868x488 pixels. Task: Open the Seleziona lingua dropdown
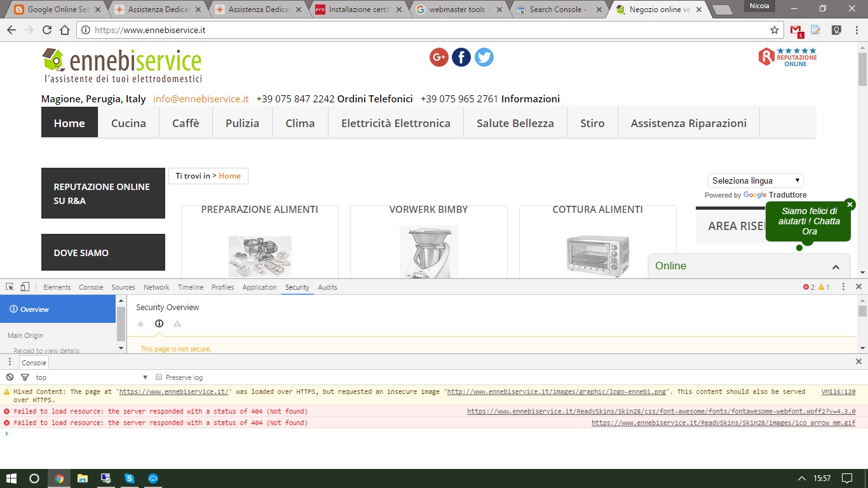(756, 180)
